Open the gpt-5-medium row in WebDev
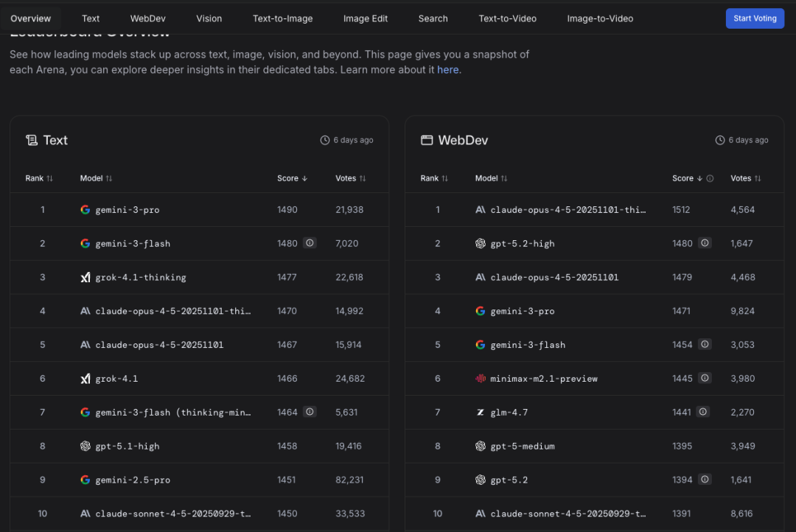This screenshot has width=796, height=532. tap(522, 446)
